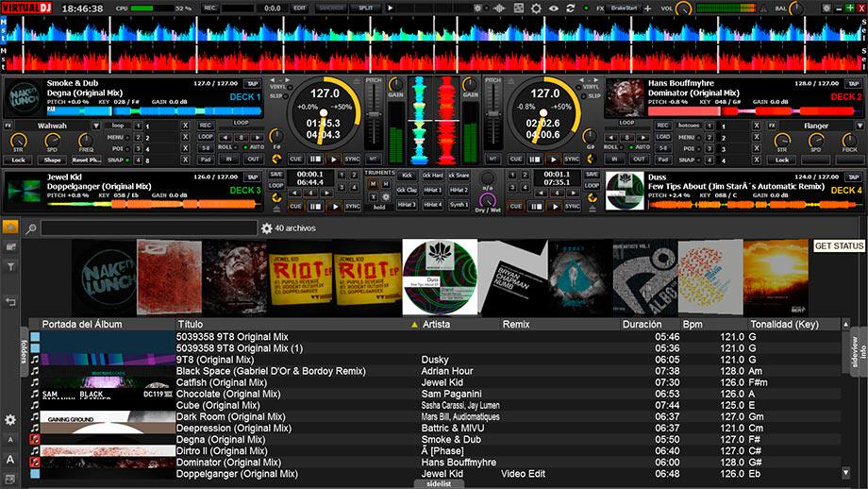Image resolution: width=868 pixels, height=489 pixels.
Task: Expand the sidelist panel at bottom
Action: [439, 484]
